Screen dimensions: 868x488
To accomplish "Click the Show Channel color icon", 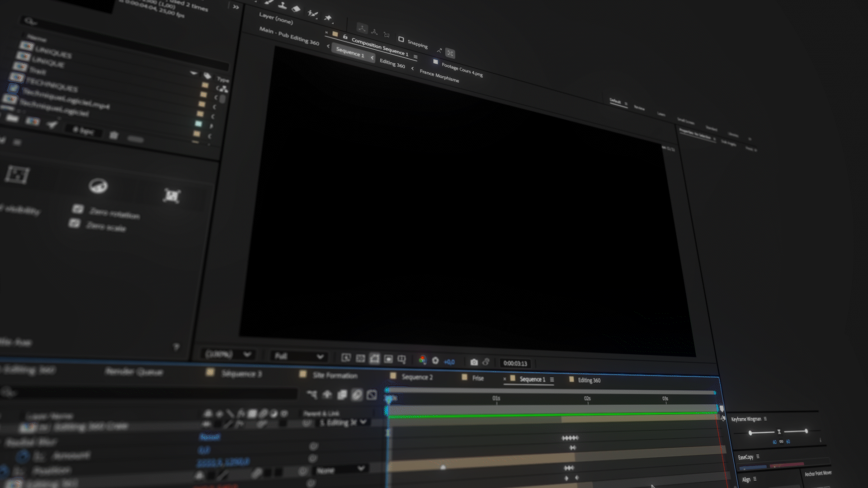I will click(x=422, y=360).
